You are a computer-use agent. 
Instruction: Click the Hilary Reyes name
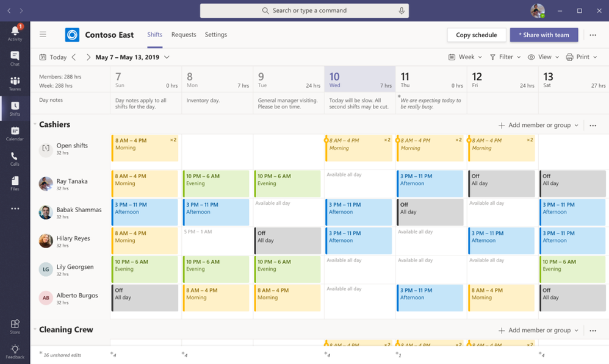(73, 238)
